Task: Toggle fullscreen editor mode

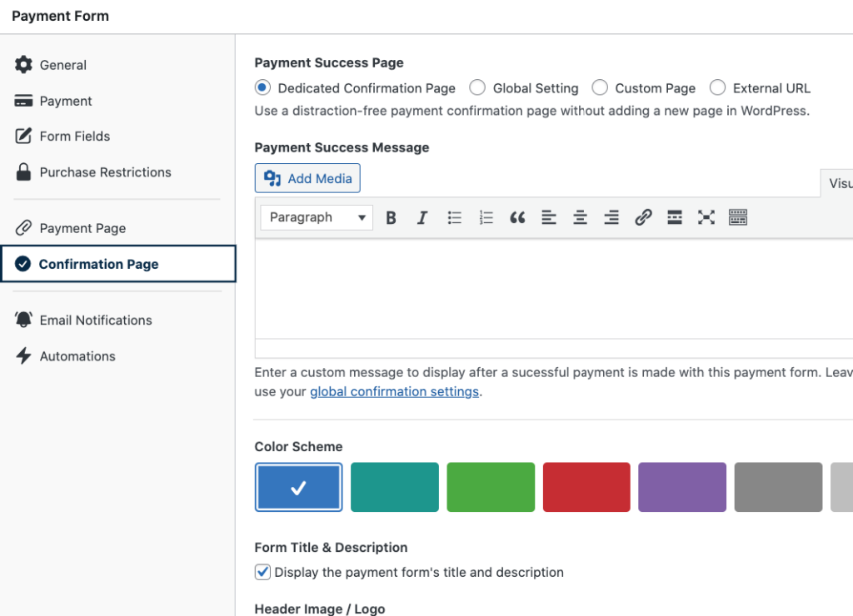Action: (x=706, y=218)
